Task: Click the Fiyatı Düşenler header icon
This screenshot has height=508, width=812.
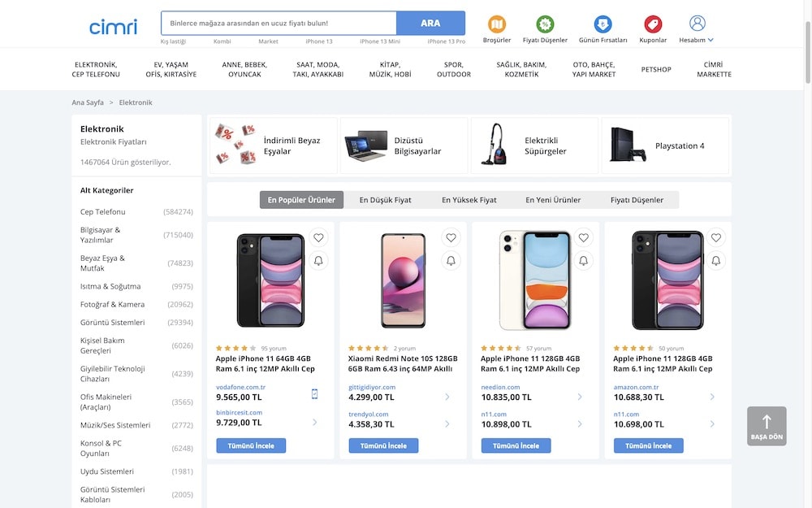Action: coord(545,25)
